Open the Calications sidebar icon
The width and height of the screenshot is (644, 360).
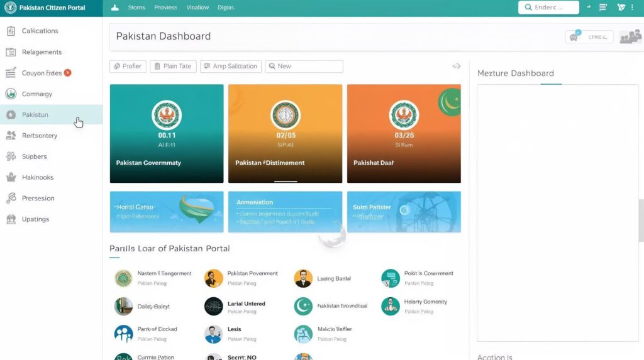[11, 31]
